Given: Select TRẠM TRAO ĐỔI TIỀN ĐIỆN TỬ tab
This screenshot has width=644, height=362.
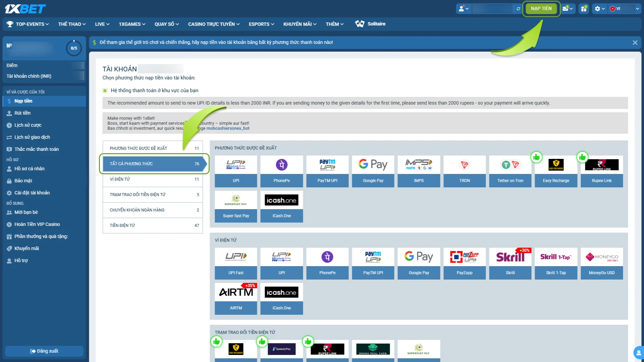Looking at the screenshot, I should point(153,194).
